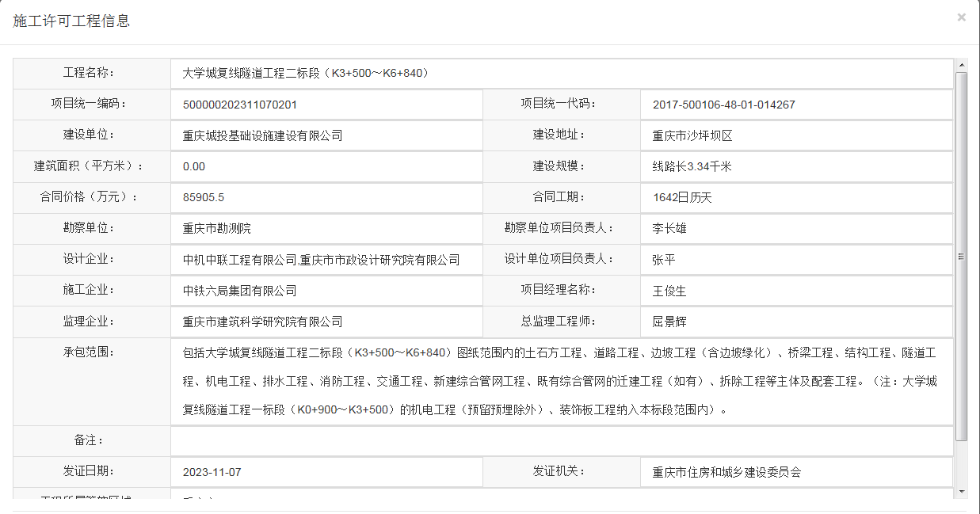Click the code 500000202311070201
This screenshot has width=980, height=514.
(x=240, y=105)
